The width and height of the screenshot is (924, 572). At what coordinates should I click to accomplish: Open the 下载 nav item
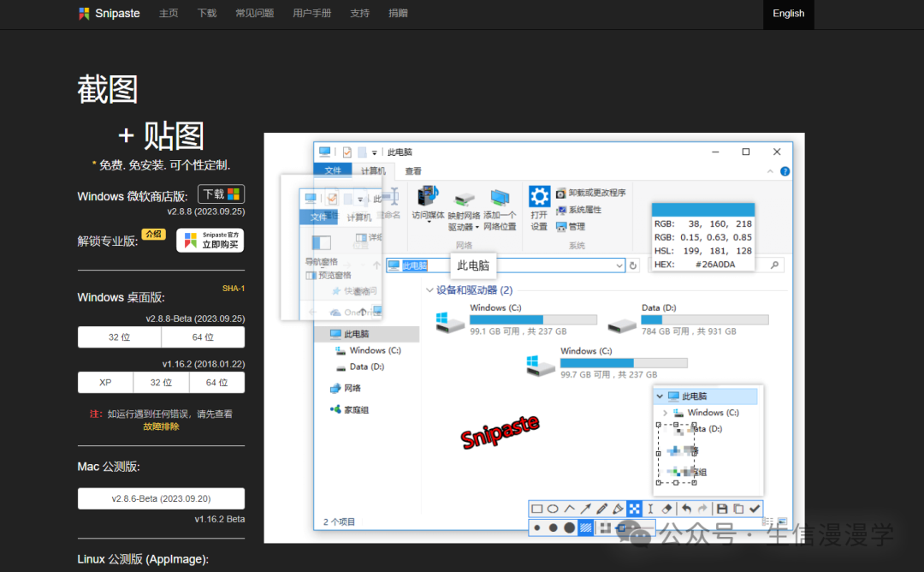click(x=207, y=13)
